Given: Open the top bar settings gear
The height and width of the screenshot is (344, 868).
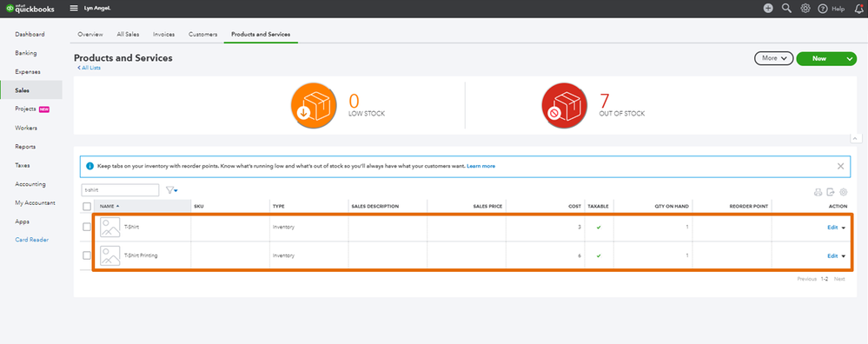Looking at the screenshot, I should tap(805, 9).
